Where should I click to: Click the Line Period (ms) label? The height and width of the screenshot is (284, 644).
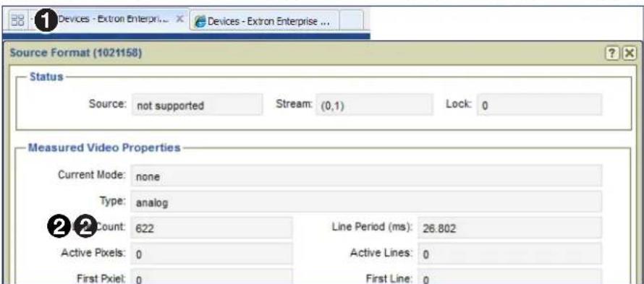[371, 227]
